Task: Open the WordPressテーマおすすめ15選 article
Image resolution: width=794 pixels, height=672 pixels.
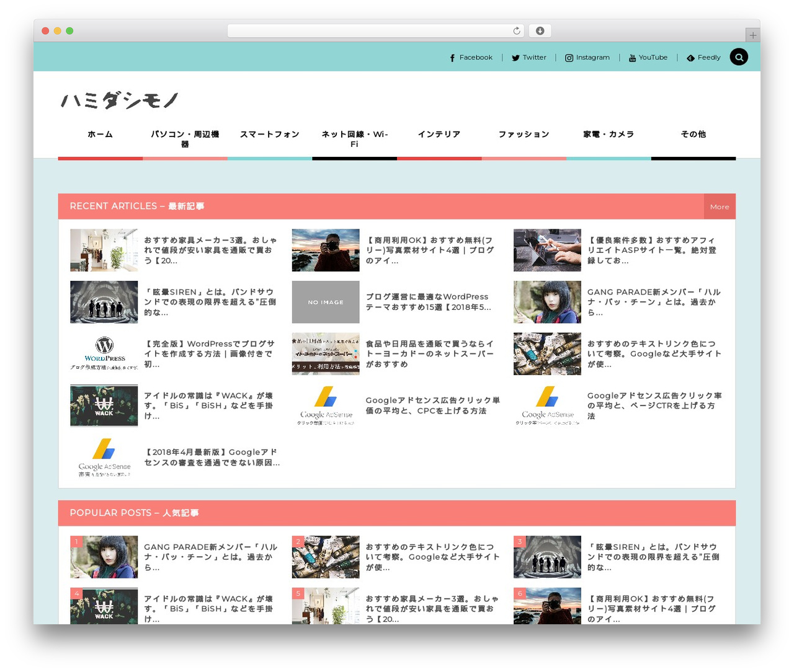Action: click(429, 302)
